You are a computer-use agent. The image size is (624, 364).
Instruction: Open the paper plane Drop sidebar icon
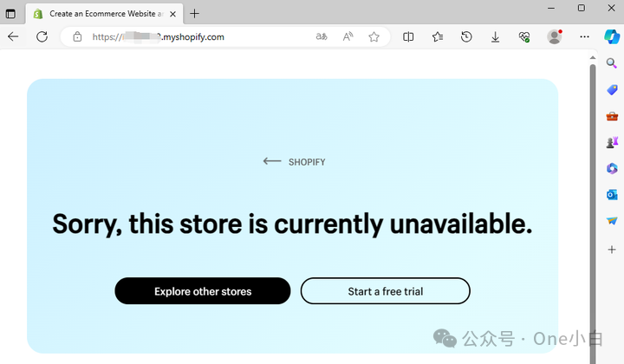point(612,221)
